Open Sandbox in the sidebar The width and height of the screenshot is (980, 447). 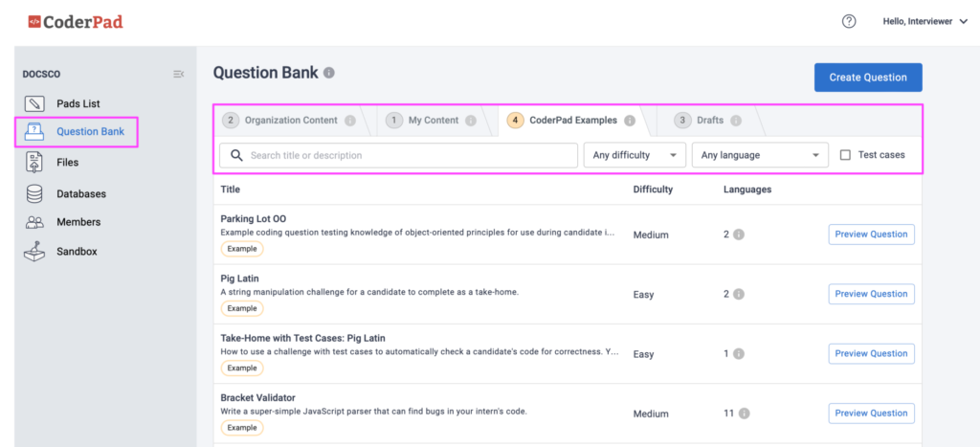point(77,252)
